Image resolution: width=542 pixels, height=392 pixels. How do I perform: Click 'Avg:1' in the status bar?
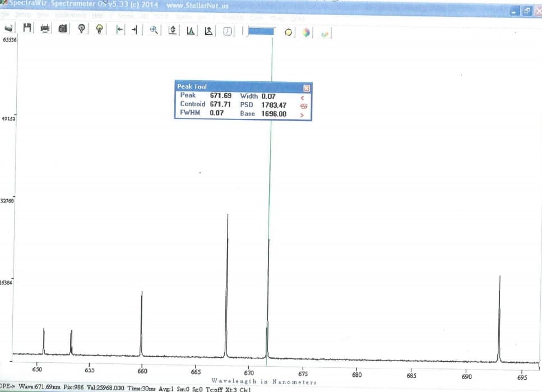pyautogui.click(x=166, y=389)
